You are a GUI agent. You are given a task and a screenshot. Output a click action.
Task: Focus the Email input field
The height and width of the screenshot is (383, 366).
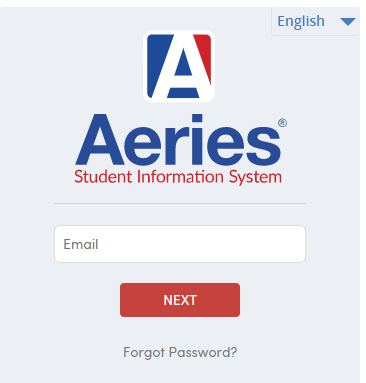pyautogui.click(x=180, y=244)
